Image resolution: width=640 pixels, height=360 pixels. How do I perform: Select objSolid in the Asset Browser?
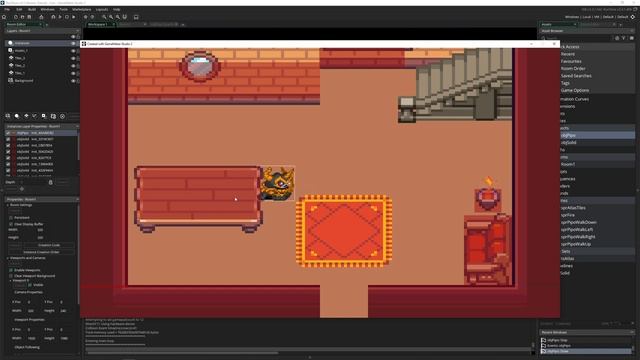(x=569, y=142)
